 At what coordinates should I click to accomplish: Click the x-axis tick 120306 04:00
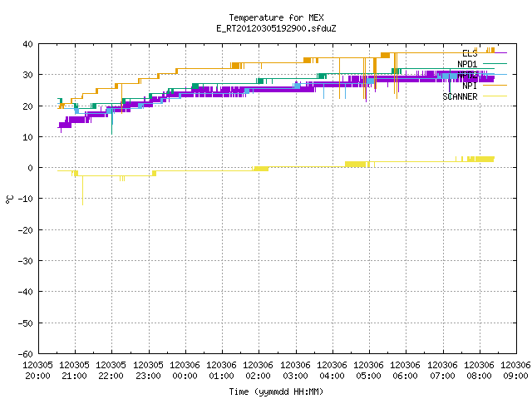(x=332, y=371)
